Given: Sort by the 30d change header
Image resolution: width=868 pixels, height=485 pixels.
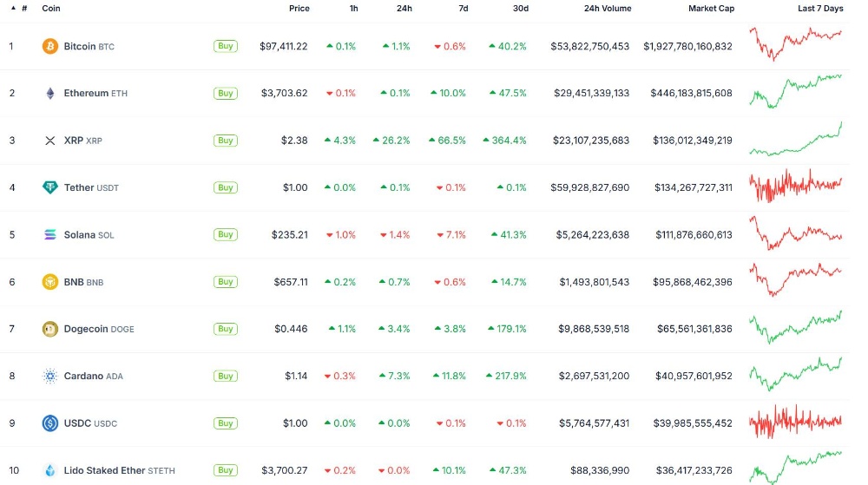Looking at the screenshot, I should pyautogui.click(x=520, y=9).
